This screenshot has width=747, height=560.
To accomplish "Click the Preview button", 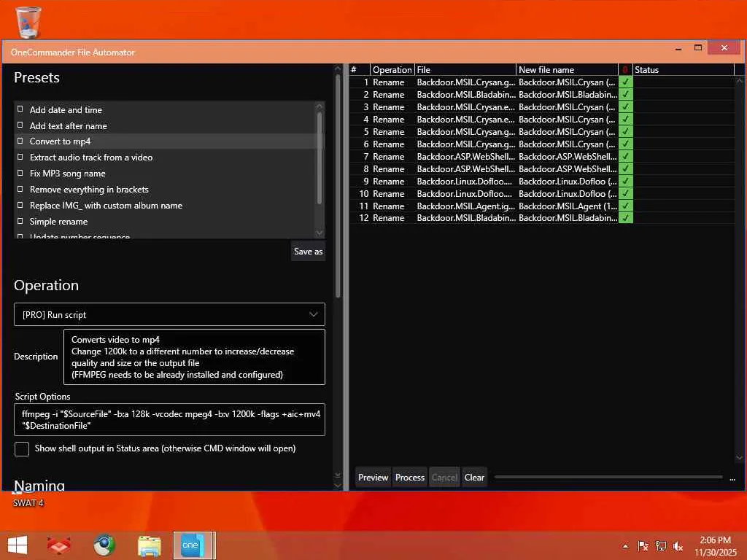I will click(373, 477).
